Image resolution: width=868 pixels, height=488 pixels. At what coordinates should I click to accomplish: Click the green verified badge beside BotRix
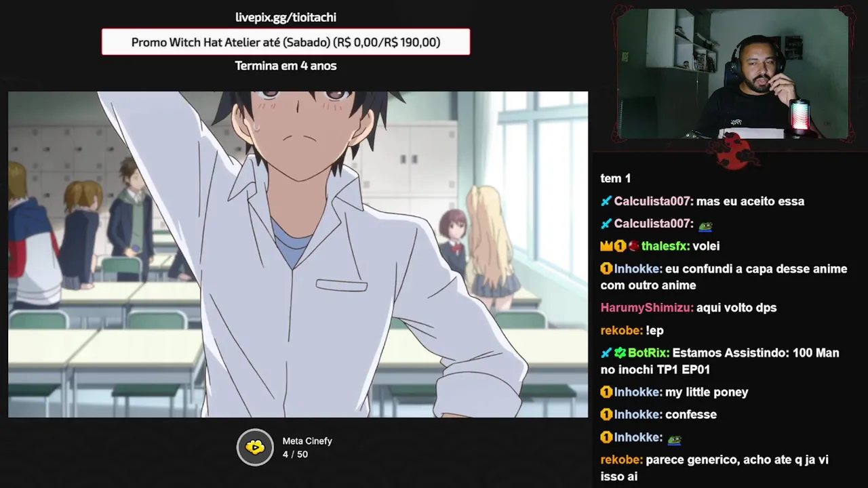click(620, 353)
